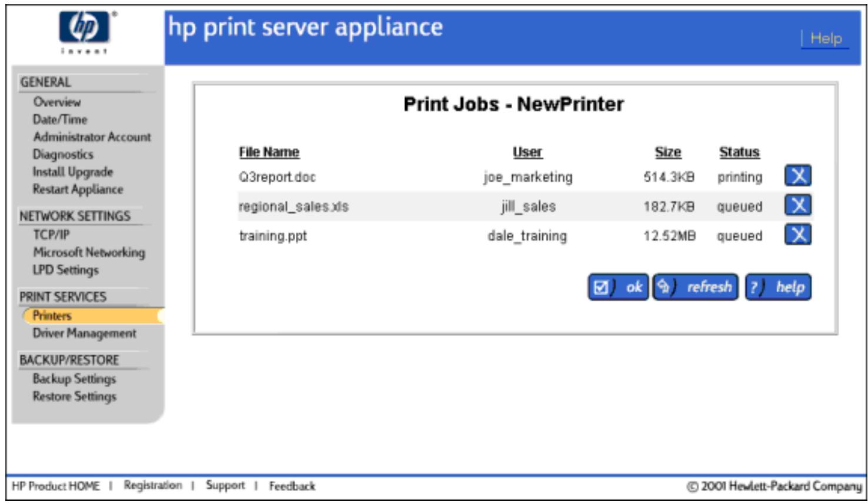Click the NETWORK SETTINGS section heading

click(75, 216)
